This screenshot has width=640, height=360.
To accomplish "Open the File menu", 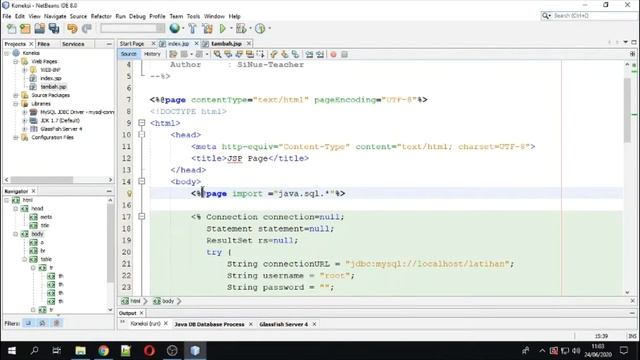I will point(7,16).
